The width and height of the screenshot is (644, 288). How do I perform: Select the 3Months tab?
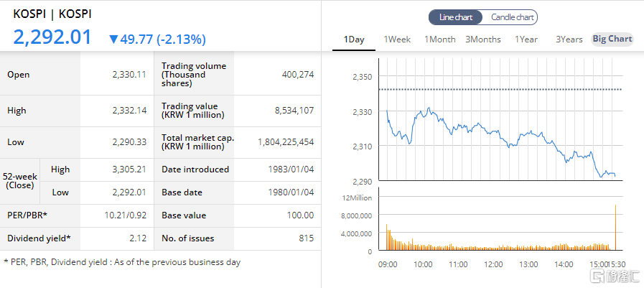(483, 40)
